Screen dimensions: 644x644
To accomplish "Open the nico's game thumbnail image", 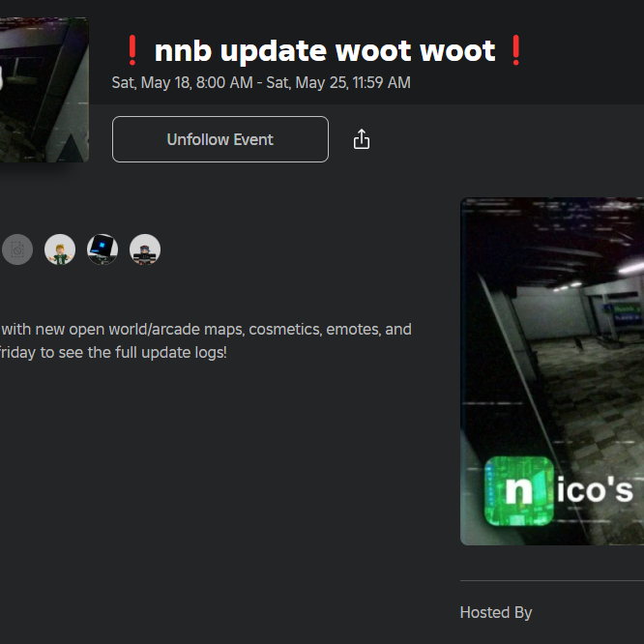I will (x=552, y=371).
